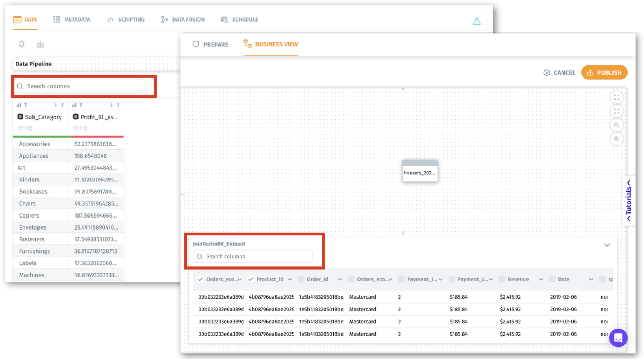Click the fullscreen canvas icon
This screenshot has width=644, height=359.
pyautogui.click(x=617, y=97)
